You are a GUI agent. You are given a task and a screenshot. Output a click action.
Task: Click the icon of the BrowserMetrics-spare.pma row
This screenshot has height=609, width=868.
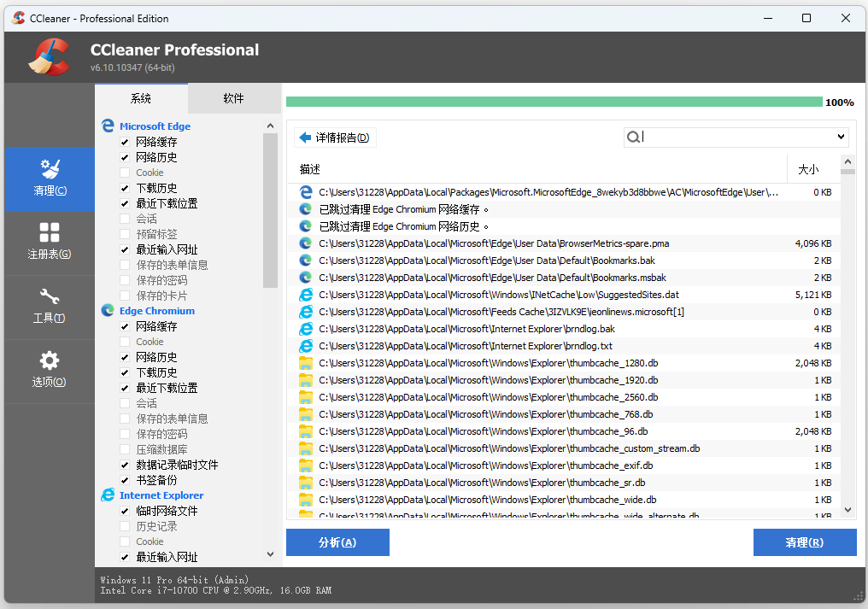coord(306,243)
